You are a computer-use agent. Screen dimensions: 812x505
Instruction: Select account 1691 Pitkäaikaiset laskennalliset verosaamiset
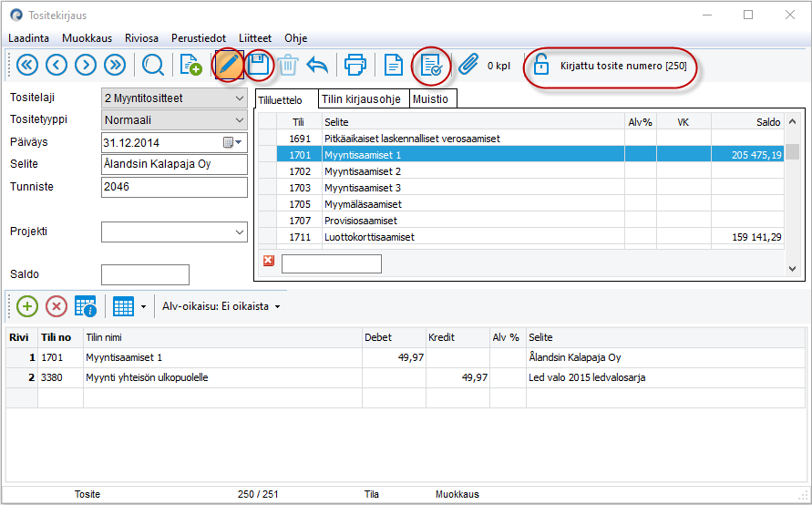(x=521, y=139)
